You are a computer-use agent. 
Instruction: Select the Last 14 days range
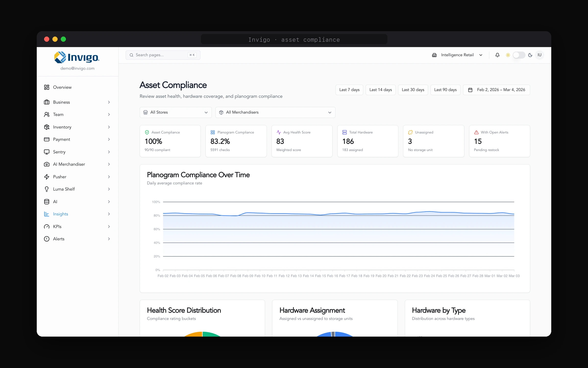[x=380, y=90]
